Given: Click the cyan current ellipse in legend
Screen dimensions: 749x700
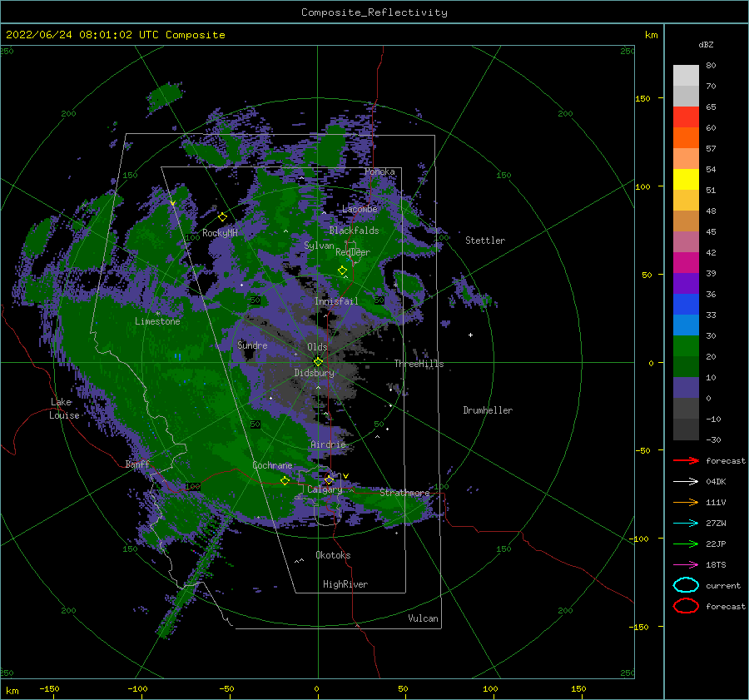Looking at the screenshot, I should (686, 585).
